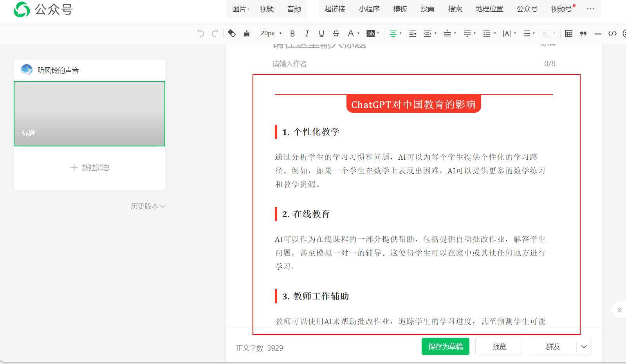Redo the last edit
This screenshot has height=364, width=626.
[215, 34]
